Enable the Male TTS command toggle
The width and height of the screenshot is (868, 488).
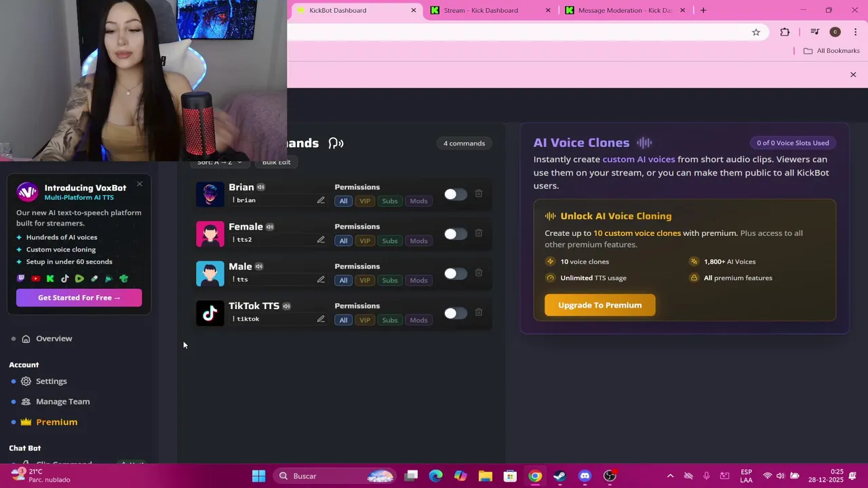coord(456,274)
